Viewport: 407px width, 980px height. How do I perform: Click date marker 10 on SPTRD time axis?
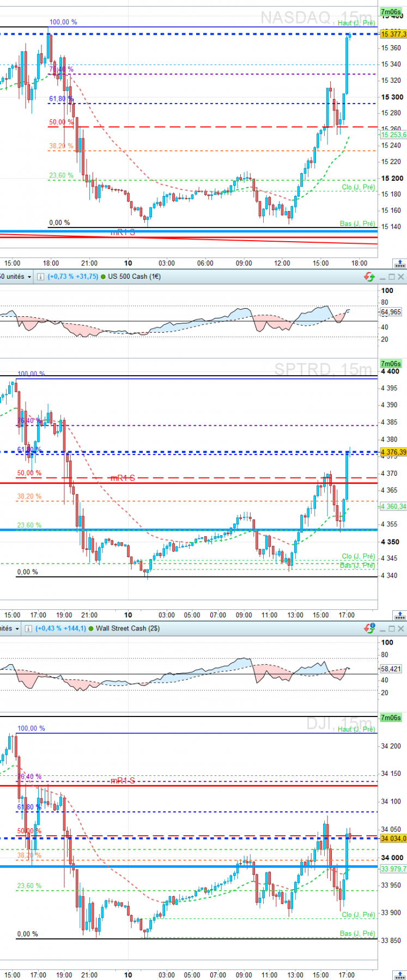coord(128,615)
